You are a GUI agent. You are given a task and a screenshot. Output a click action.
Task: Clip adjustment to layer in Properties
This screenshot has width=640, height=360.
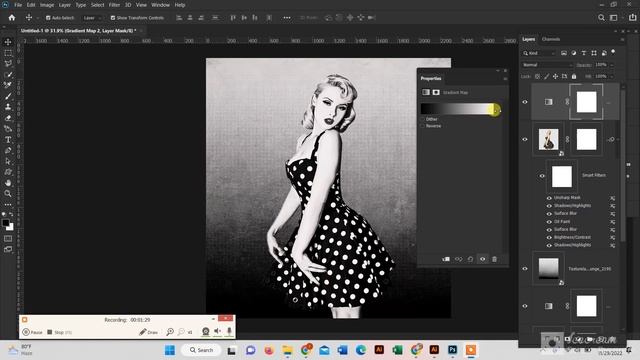[x=446, y=259]
